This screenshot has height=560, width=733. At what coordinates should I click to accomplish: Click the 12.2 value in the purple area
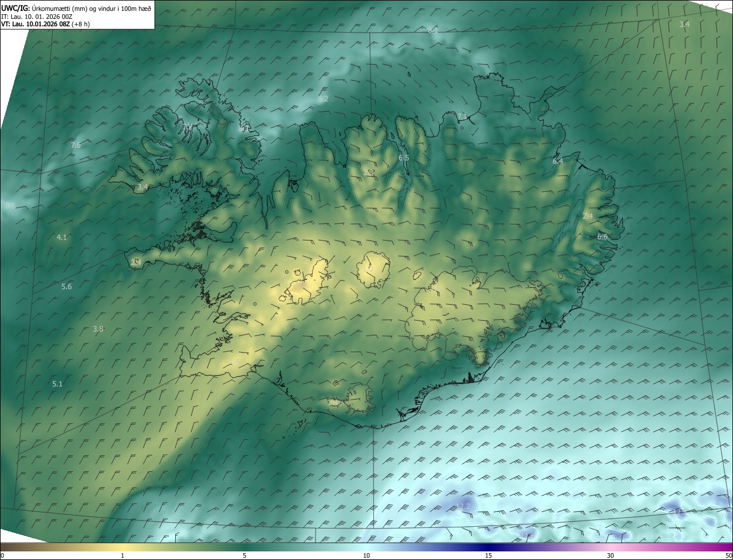(464, 507)
